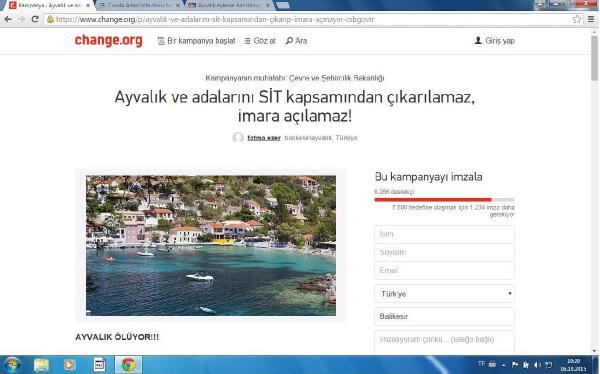This screenshot has height=374, width=600.
Task: Bookmark page with the star icon
Action: point(577,19)
